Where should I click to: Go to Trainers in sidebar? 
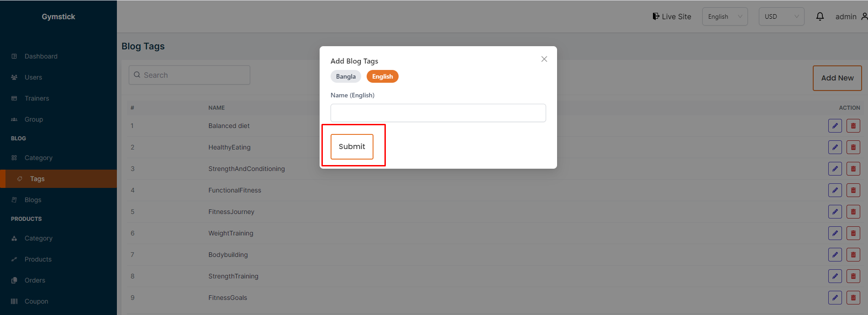pos(37,98)
